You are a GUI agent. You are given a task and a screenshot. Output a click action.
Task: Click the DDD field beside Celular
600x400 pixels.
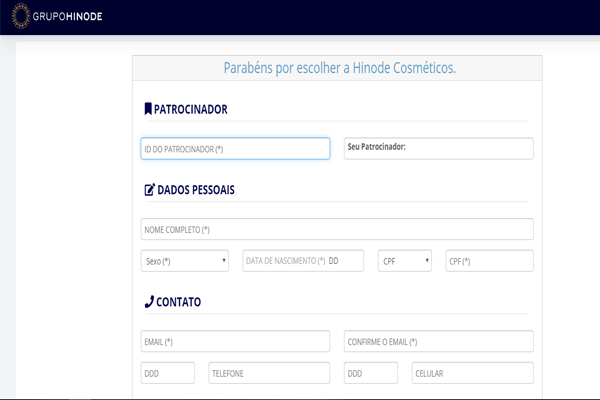[370, 373]
